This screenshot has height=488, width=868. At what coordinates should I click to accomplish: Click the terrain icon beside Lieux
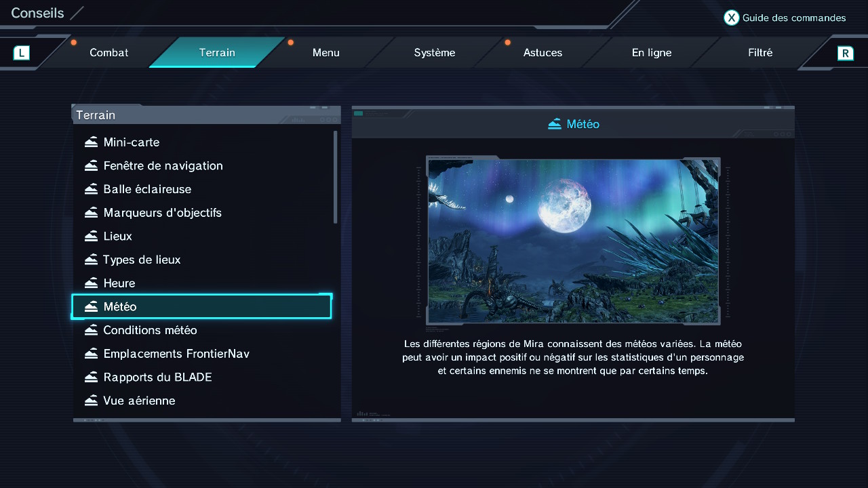point(91,236)
